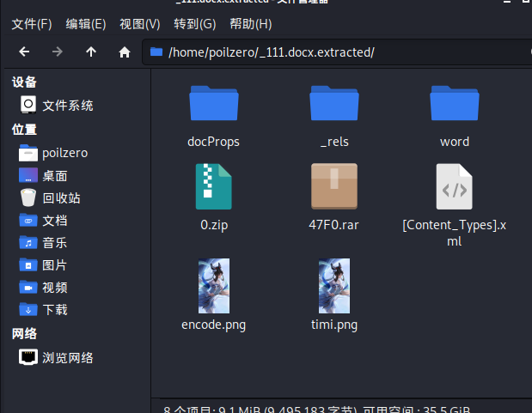532x413 pixels.
Task: Go up to the parent directory
Action: tap(91, 52)
